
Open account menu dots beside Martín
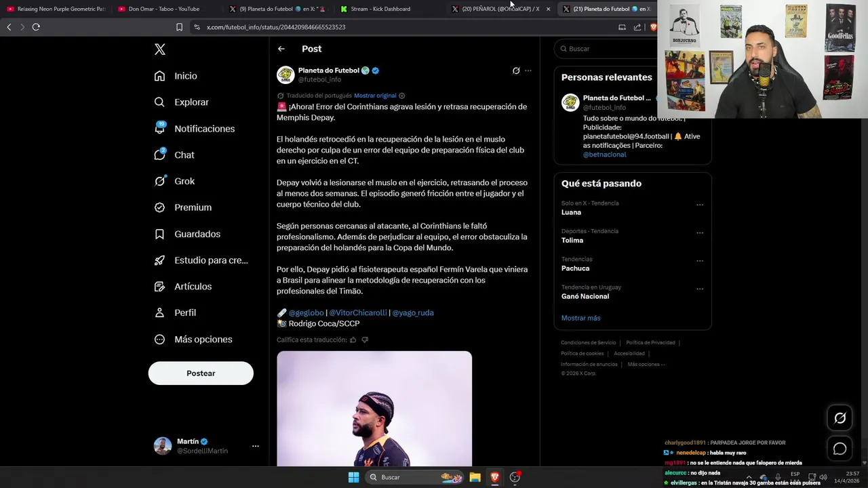(x=256, y=446)
